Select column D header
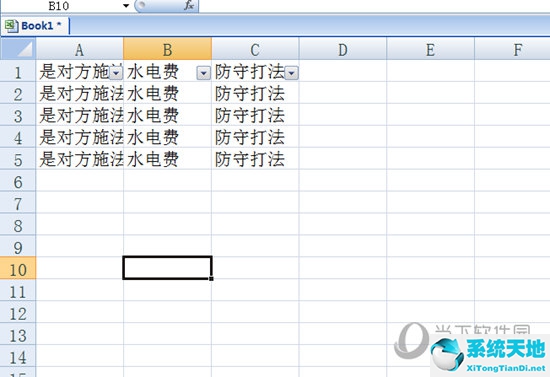This screenshot has width=550, height=377. coord(343,49)
